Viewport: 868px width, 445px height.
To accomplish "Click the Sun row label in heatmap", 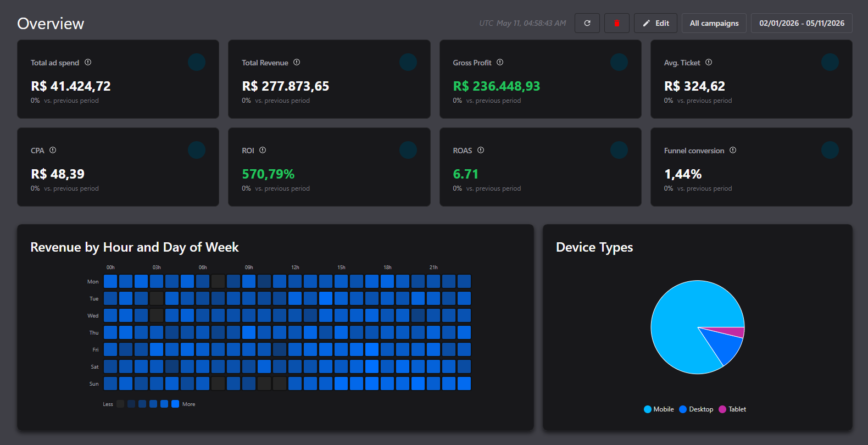I will [x=94, y=384].
